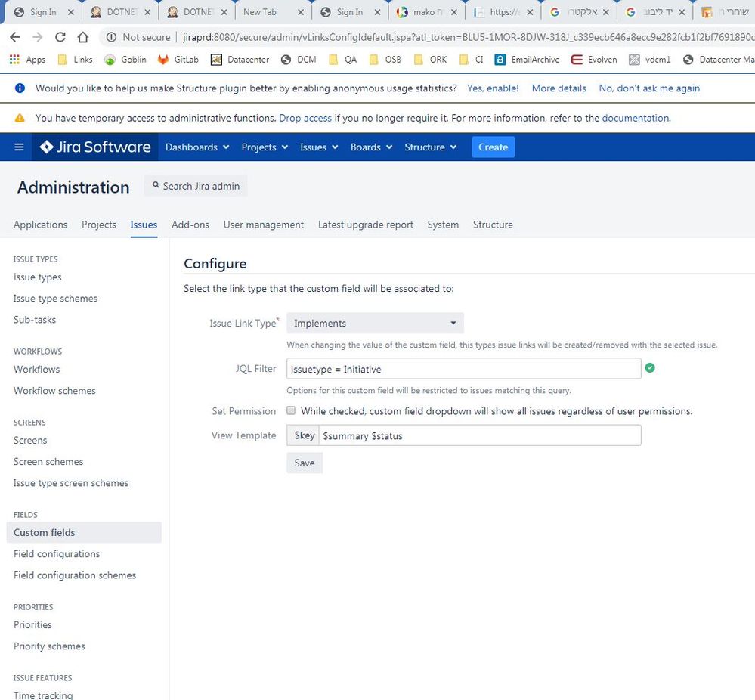Open the Datacenter bookmark
The image size is (755, 700).
240,59
